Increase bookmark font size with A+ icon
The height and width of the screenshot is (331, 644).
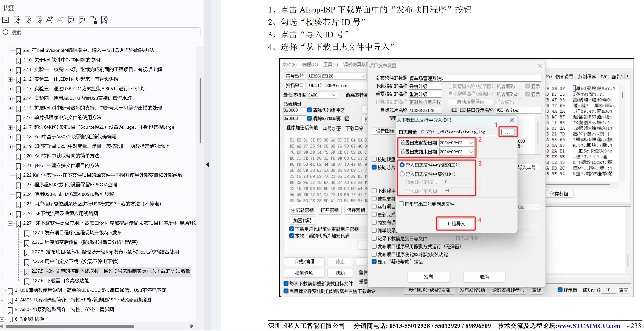tap(49, 20)
